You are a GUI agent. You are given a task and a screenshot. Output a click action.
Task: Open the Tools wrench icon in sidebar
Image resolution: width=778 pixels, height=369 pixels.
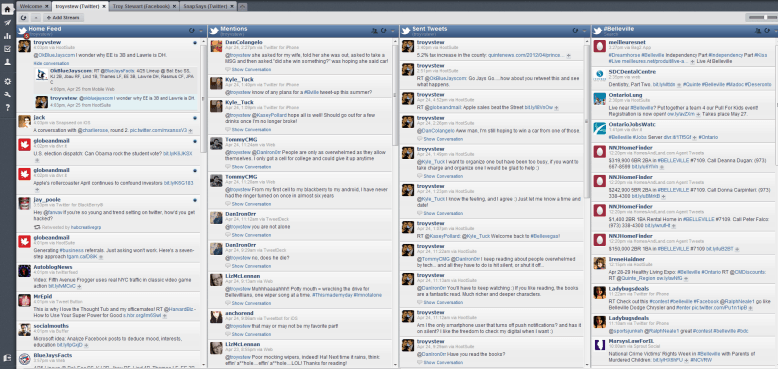pos(7,94)
